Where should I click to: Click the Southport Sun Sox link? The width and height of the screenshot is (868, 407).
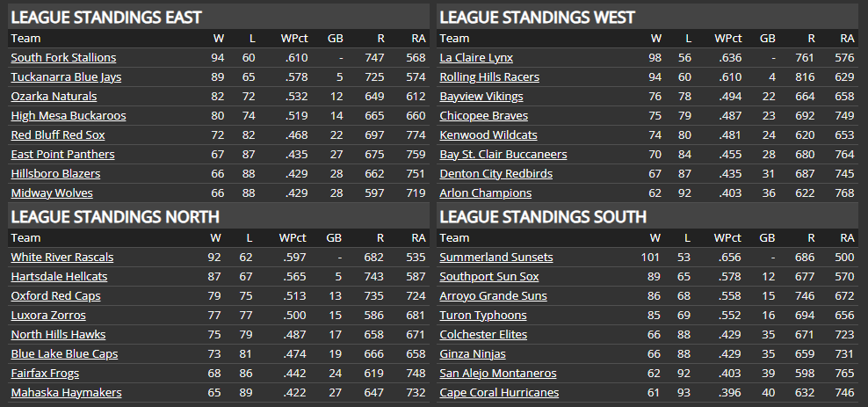point(489,277)
